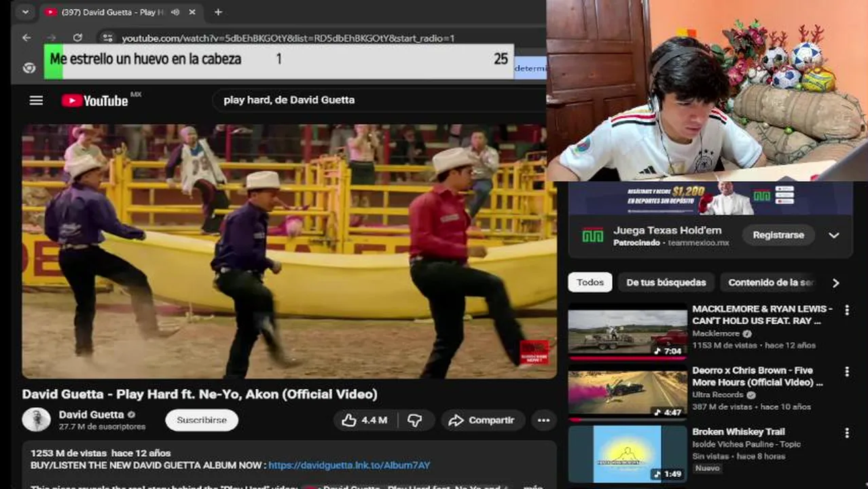Screen dimensions: 868x489
Task: Click Isolde Vichea Pauline - Topic channel text
Action: click(746, 444)
